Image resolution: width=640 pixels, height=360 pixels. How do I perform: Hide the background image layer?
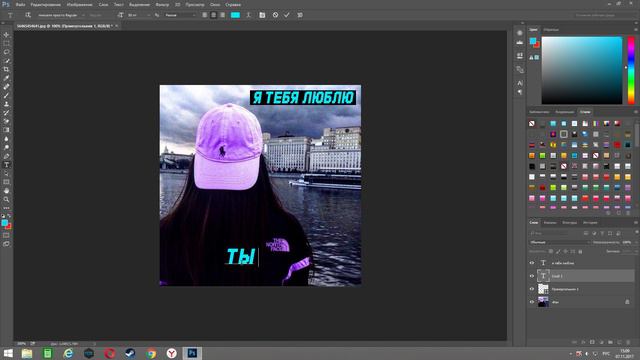tap(532, 302)
